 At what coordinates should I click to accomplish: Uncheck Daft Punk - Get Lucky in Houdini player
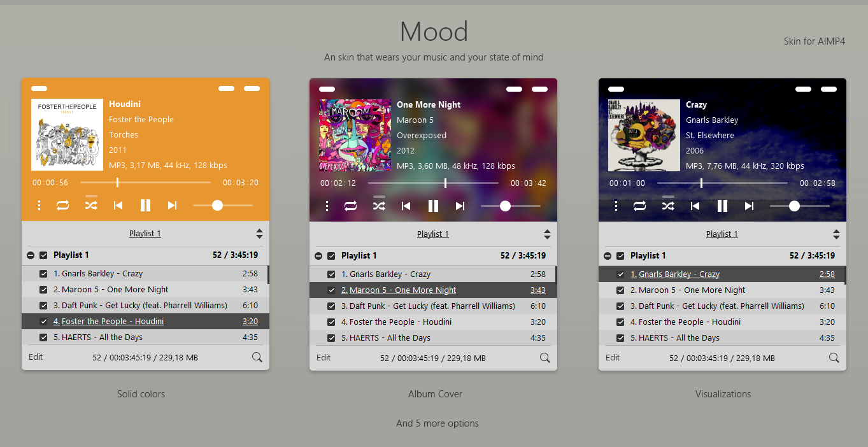(x=43, y=306)
